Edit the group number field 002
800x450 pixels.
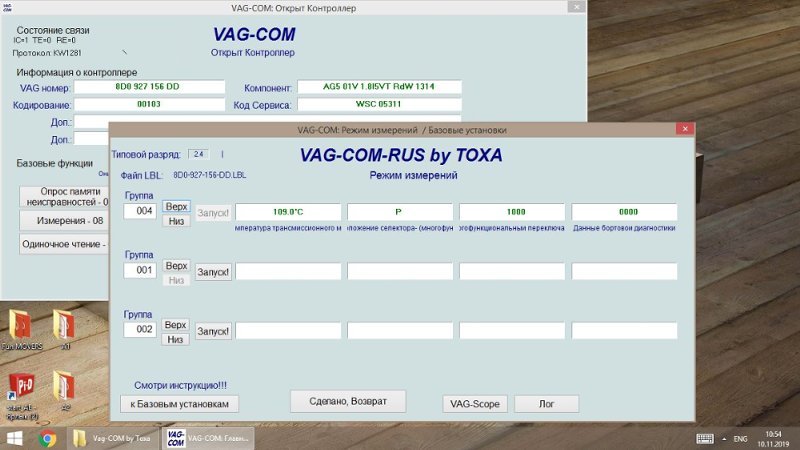click(x=140, y=330)
